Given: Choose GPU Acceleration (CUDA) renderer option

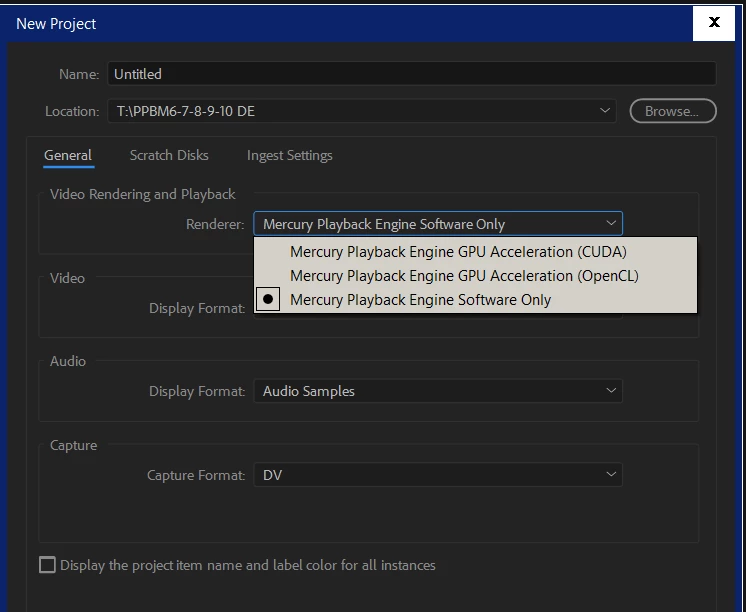Looking at the screenshot, I should click(x=475, y=252).
